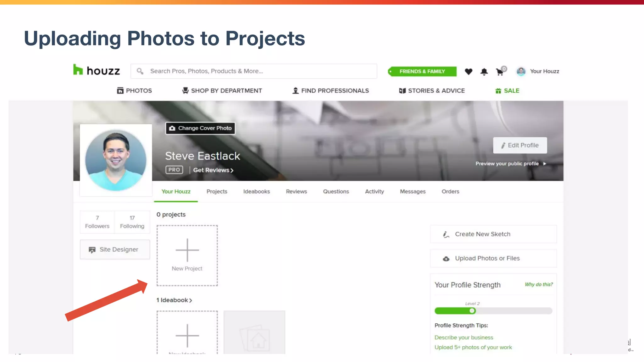
Task: Click the chevron after Get Reviews
Action: [x=232, y=170]
